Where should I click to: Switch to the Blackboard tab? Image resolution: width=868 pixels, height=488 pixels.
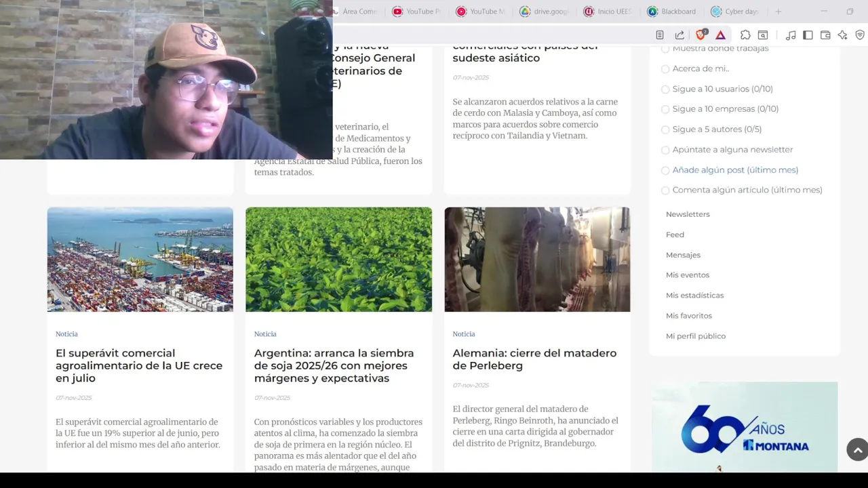point(671,12)
